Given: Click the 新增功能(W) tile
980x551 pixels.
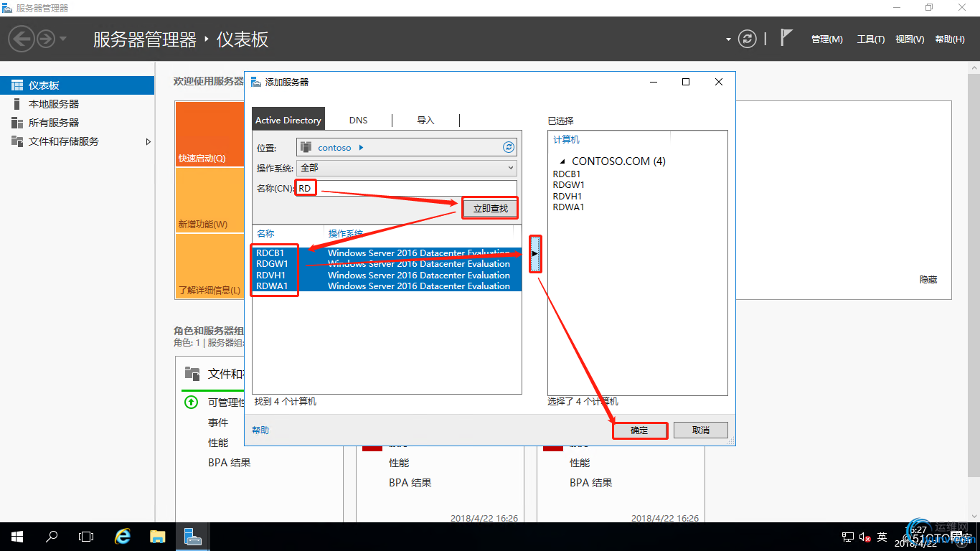Looking at the screenshot, I should pyautogui.click(x=211, y=200).
